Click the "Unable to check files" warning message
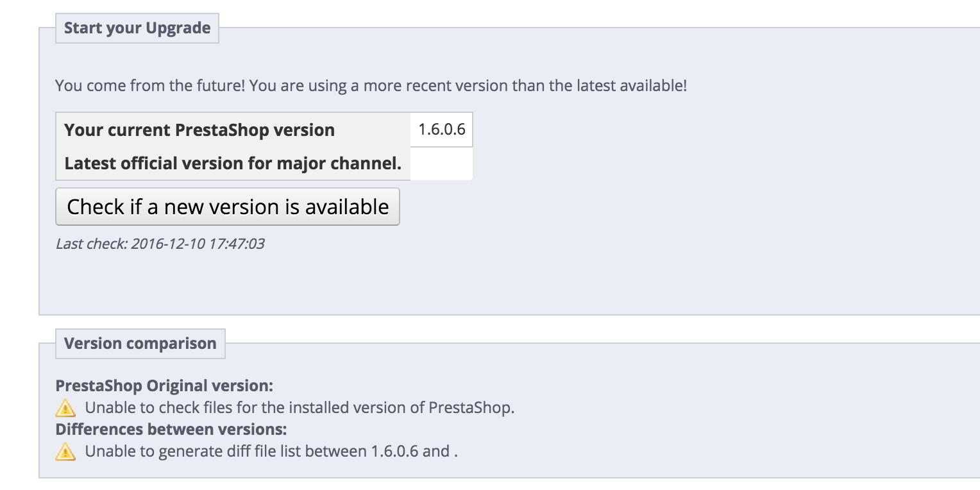Screen dimensions: 980x490 pyautogui.click(x=300, y=408)
